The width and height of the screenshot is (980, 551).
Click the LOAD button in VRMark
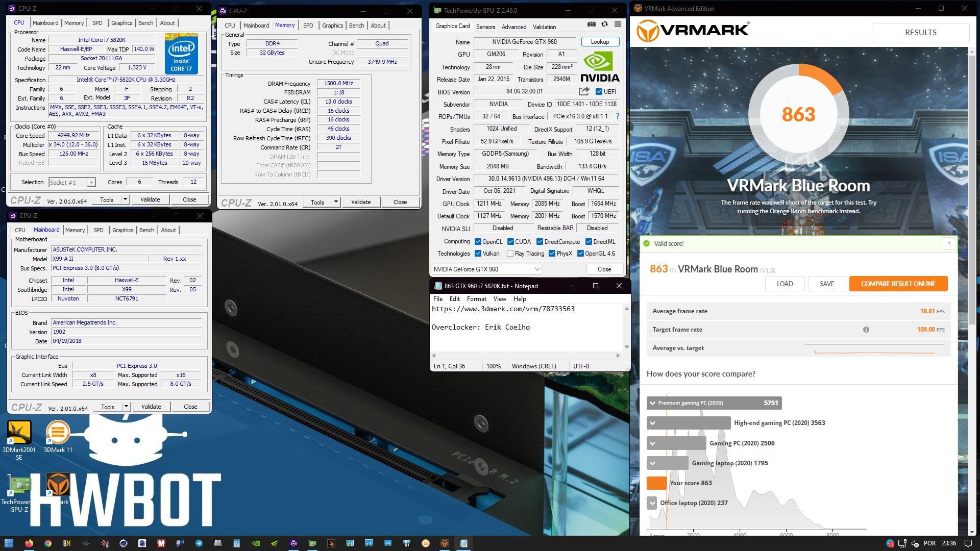point(785,284)
